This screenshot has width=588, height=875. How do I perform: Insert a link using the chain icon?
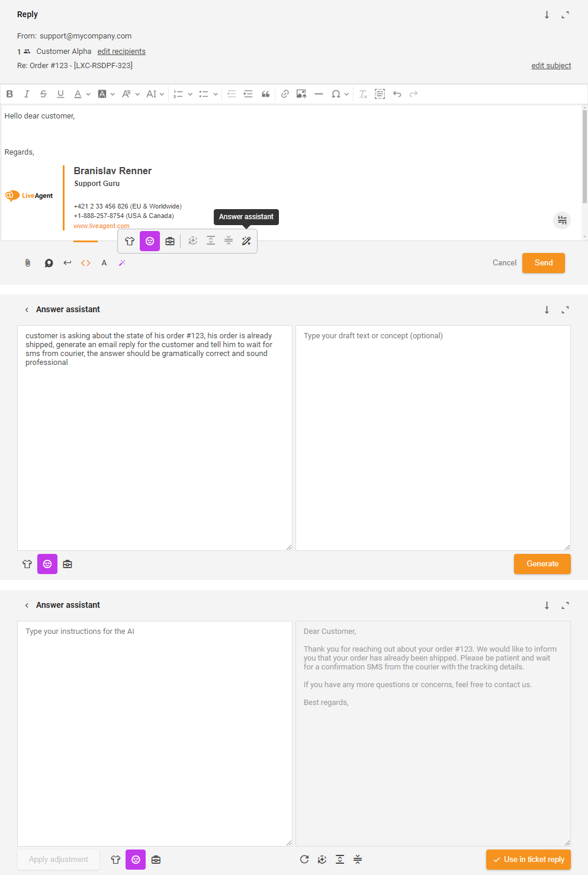point(285,94)
